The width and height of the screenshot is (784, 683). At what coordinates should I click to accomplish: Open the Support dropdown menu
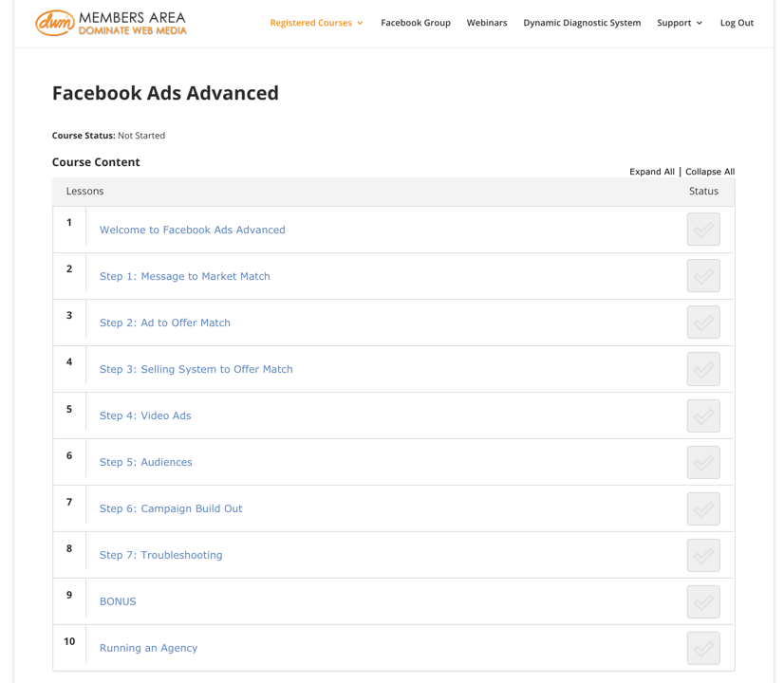679,23
